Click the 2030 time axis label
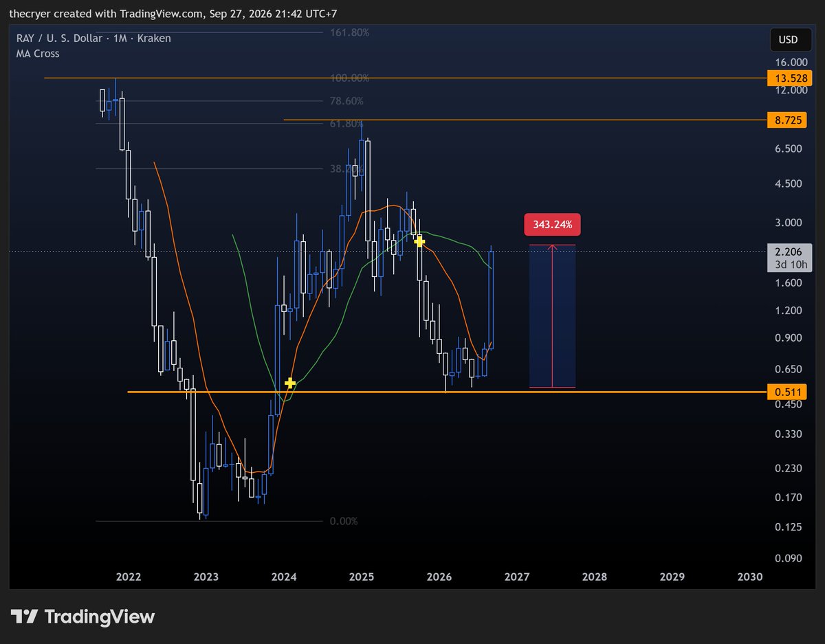This screenshot has width=825, height=644. pos(750,577)
